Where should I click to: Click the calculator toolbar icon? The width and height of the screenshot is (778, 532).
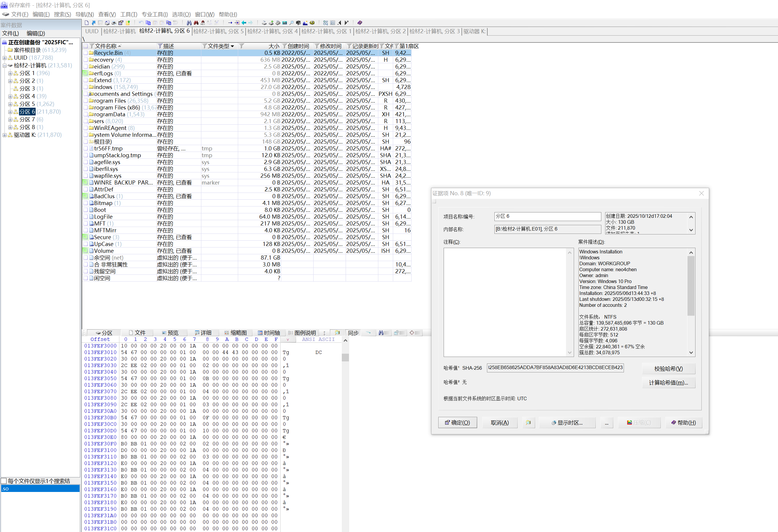(x=284, y=23)
